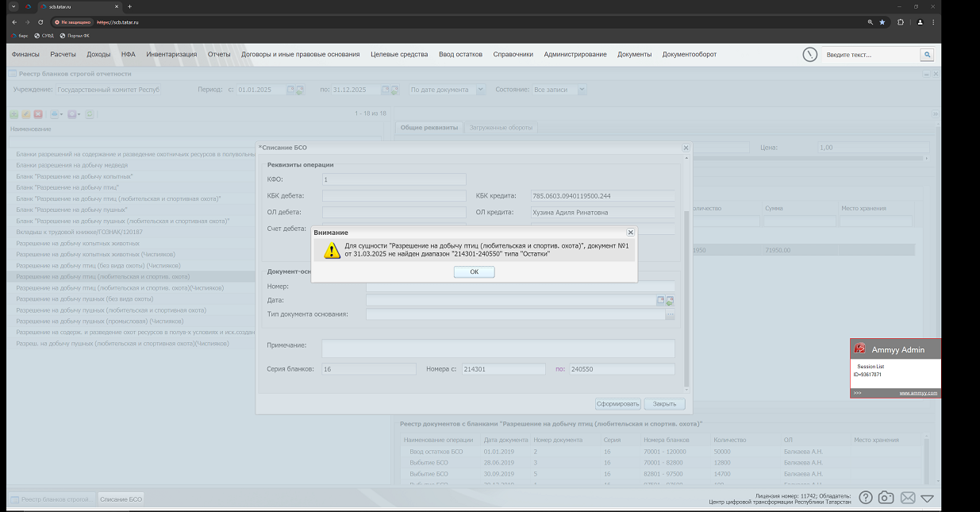
Task: Open the Инвентаризация menu
Action: pyautogui.click(x=171, y=54)
